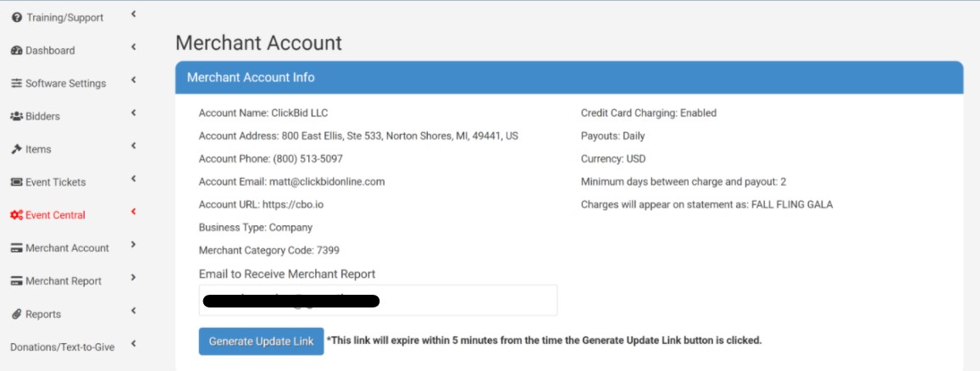Click the Reports paperclip icon
Screen dimensions: 980x371
[17, 314]
